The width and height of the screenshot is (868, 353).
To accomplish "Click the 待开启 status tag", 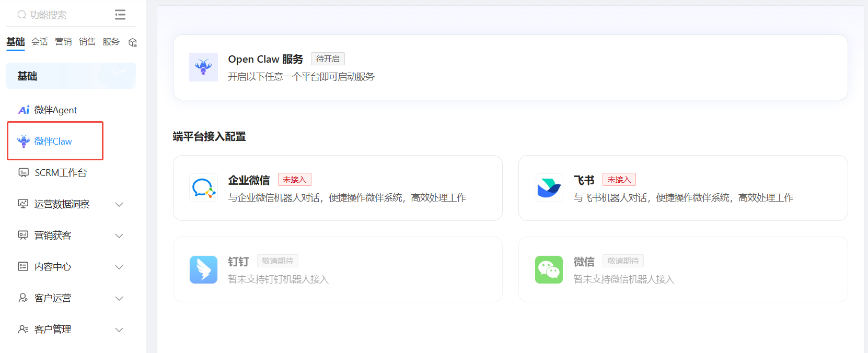I will 328,59.
